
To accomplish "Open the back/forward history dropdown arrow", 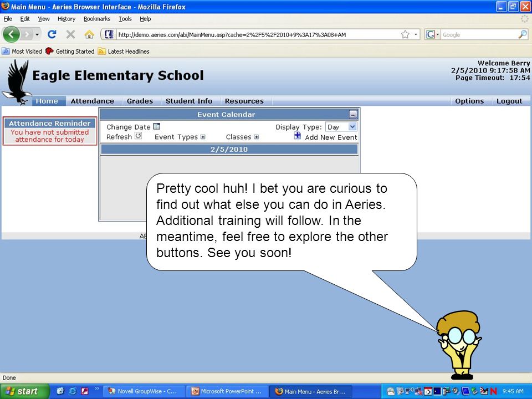I will coord(37,34).
